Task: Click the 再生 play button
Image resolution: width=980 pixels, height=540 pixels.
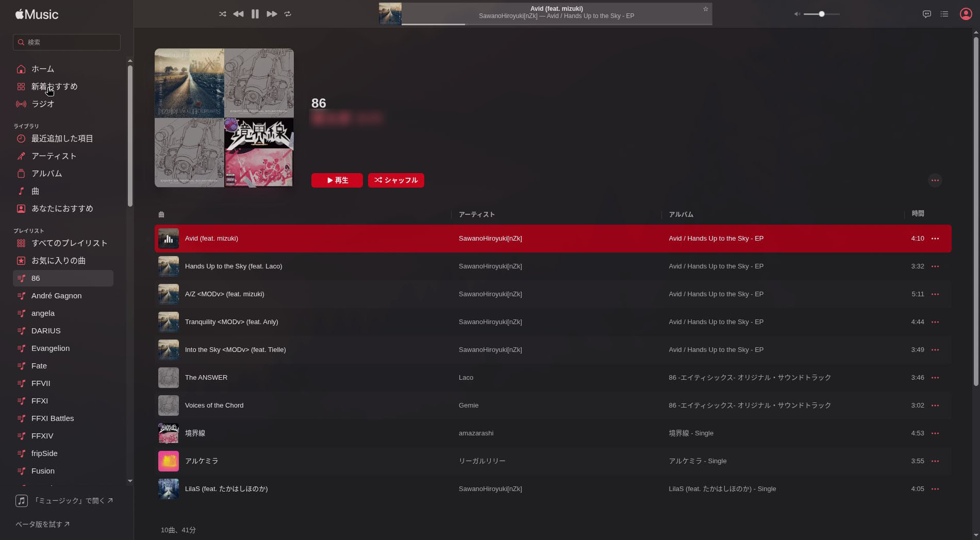Action: (x=337, y=180)
